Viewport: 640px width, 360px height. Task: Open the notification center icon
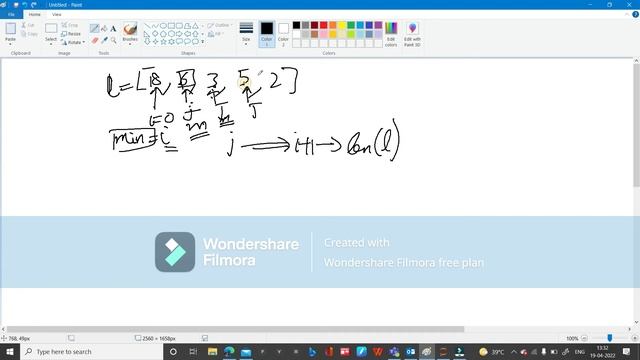coord(627,351)
